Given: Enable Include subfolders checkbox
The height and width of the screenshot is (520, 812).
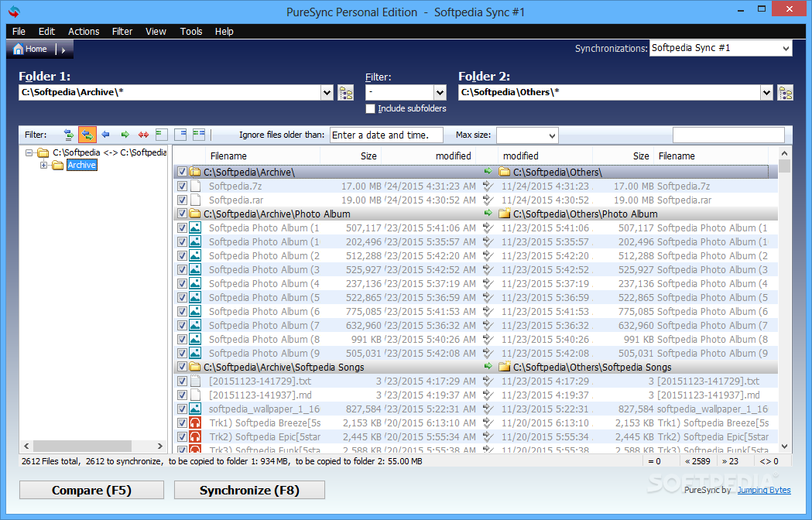Looking at the screenshot, I should (x=370, y=109).
